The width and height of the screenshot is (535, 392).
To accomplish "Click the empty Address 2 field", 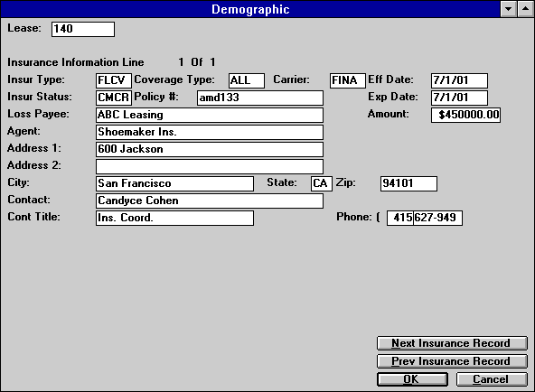I will click(x=210, y=167).
